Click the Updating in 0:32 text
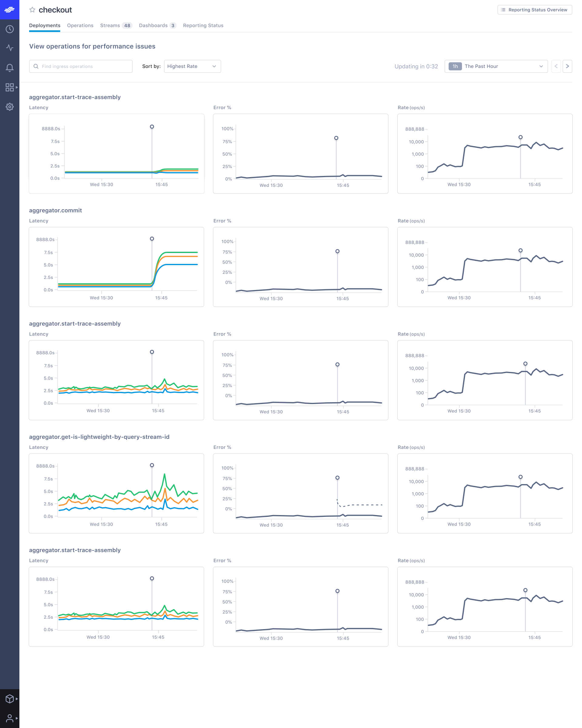 [416, 66]
